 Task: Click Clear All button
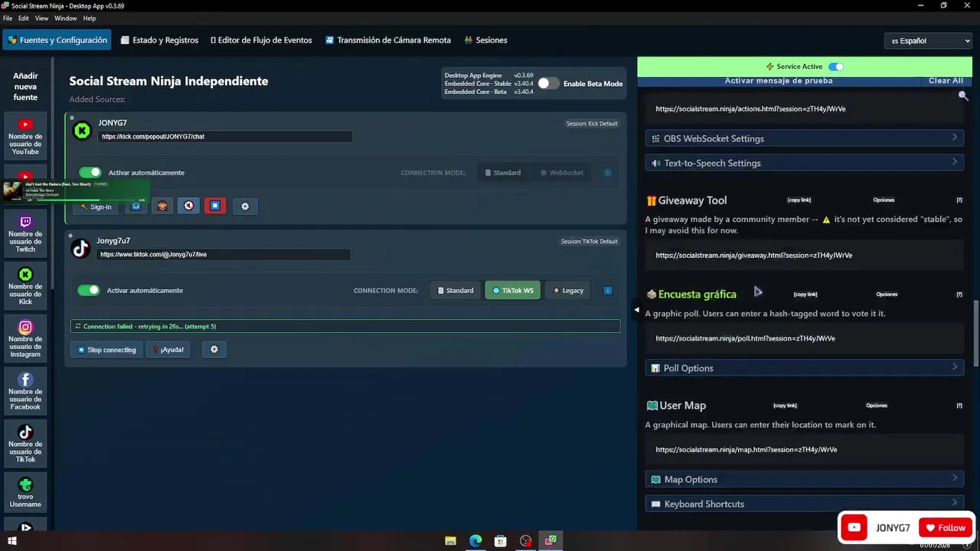pyautogui.click(x=946, y=80)
